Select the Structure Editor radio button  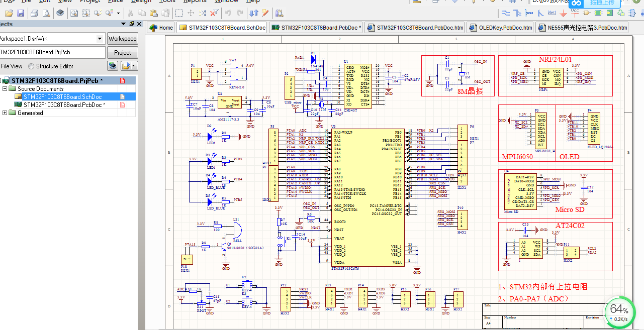coord(32,66)
